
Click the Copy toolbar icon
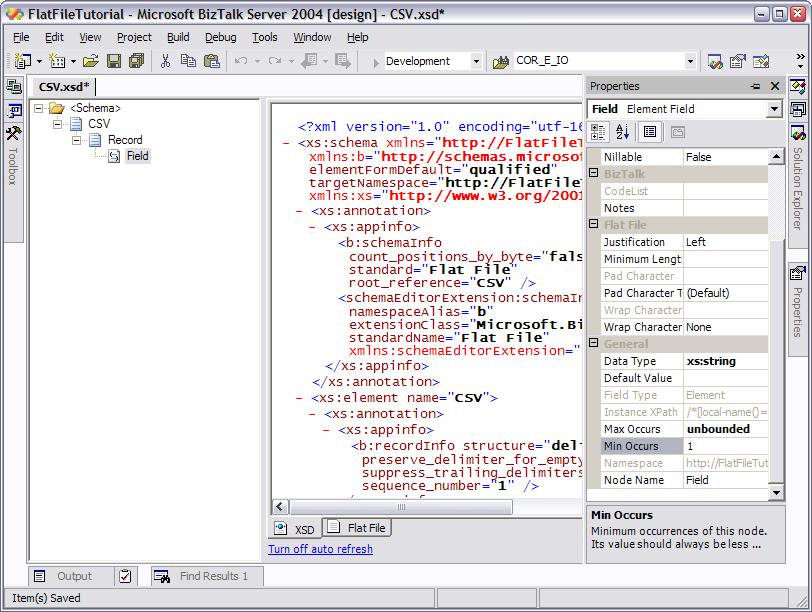(x=188, y=61)
